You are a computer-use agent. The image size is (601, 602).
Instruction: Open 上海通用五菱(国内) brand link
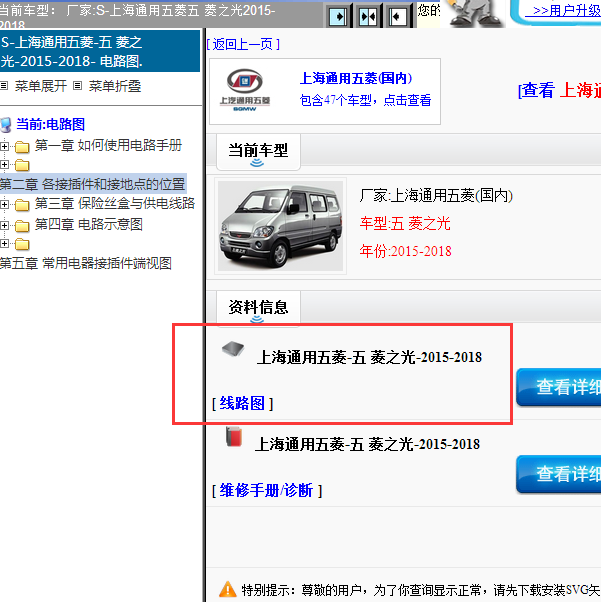(356, 78)
